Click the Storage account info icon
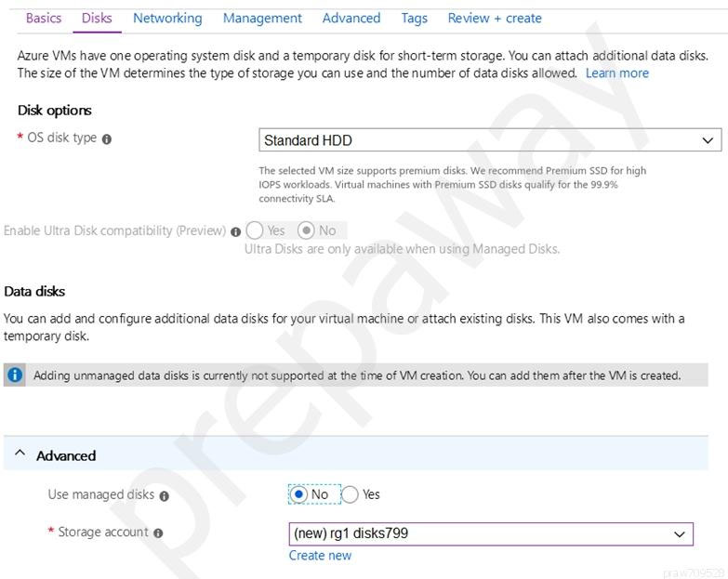This screenshot has height=579, width=728. pyautogui.click(x=158, y=533)
